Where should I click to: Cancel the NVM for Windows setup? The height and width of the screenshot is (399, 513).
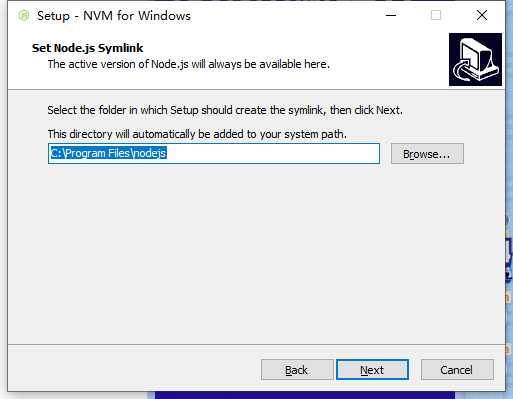457,369
